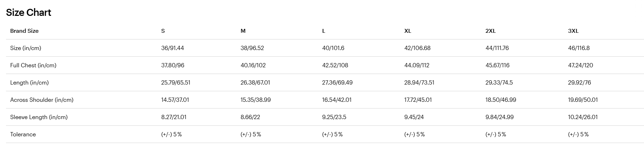Click the 40.16/102 full chest cell
Screen dimensions: 644x155
(253, 65)
